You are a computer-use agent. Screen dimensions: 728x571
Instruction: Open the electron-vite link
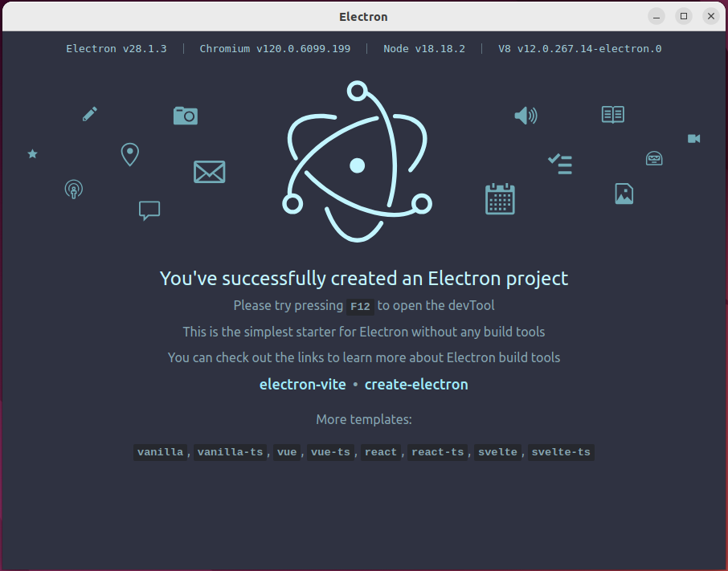coord(303,384)
